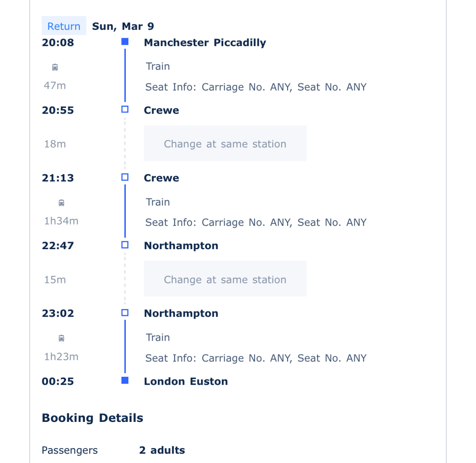
Task: Click the train icon above 47m duration
Action: coord(55,67)
